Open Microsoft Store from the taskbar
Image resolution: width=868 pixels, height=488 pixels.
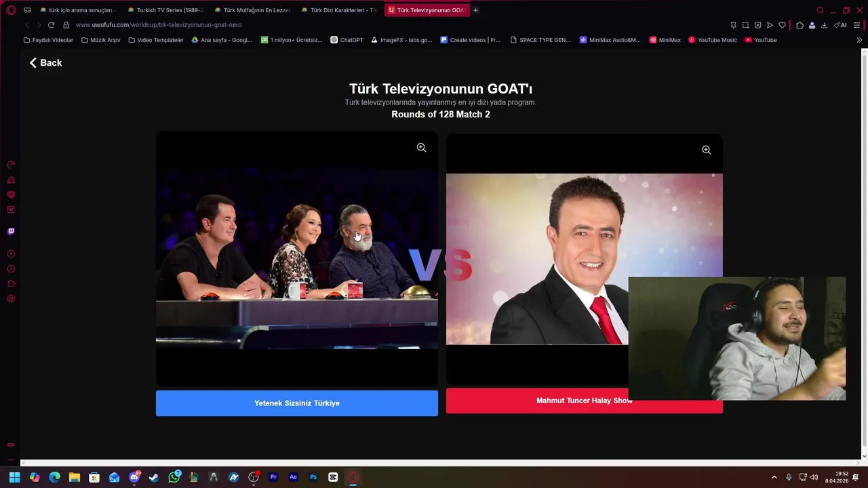tap(94, 477)
